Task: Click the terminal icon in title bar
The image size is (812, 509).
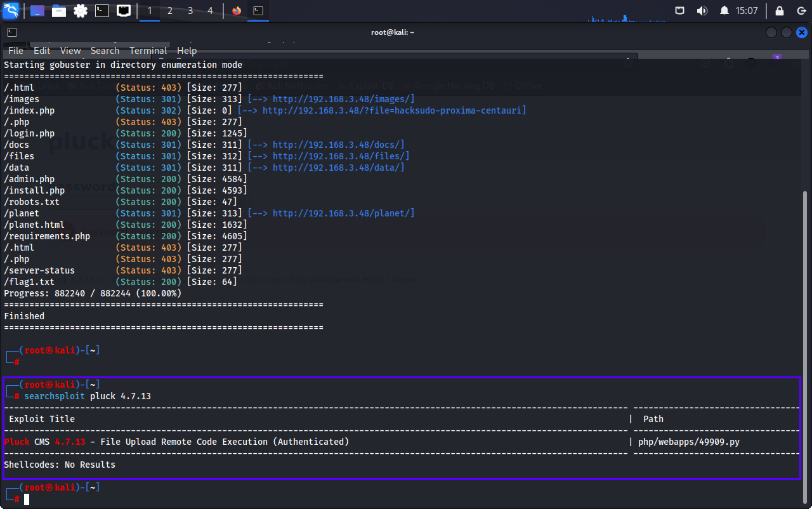Action: (12, 32)
